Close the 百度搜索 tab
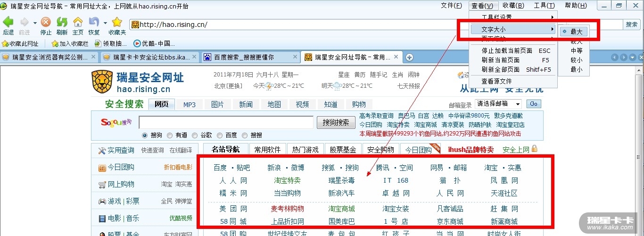The height and width of the screenshot is (236, 644). [295, 57]
